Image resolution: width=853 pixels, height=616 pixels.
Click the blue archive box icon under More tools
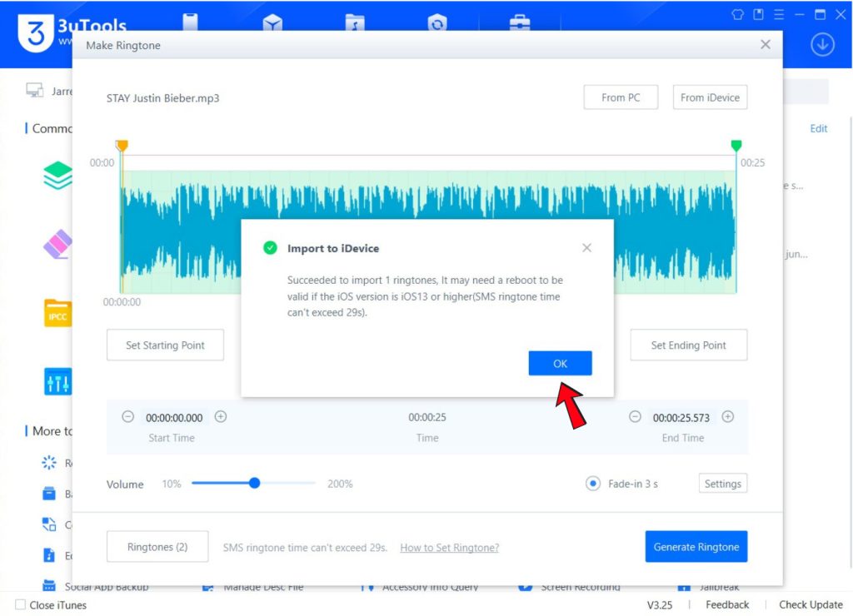click(49, 494)
